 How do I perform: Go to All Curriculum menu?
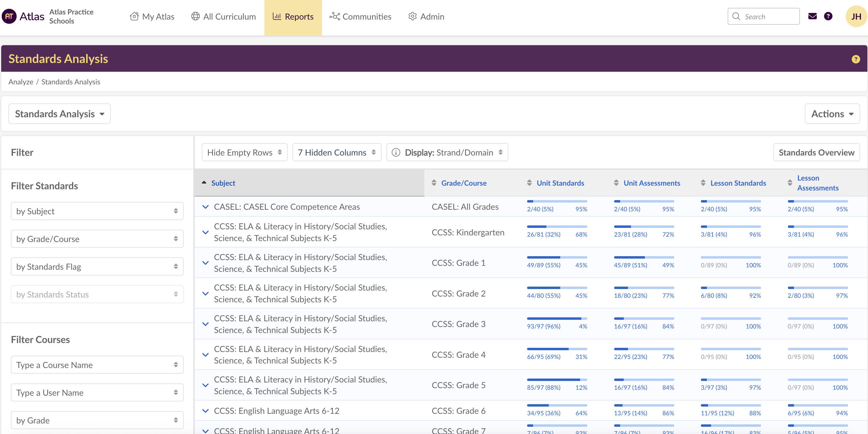coord(224,17)
